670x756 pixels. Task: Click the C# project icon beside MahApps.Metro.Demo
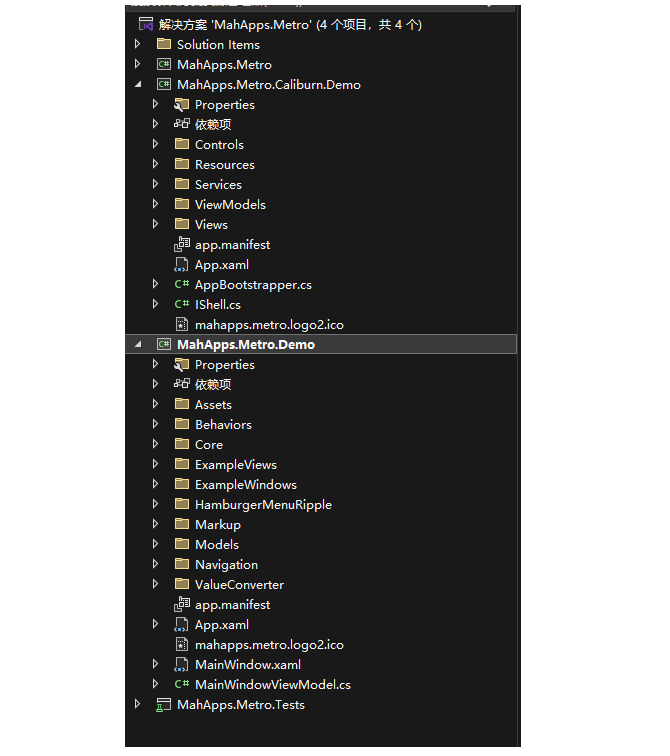pyautogui.click(x=163, y=344)
